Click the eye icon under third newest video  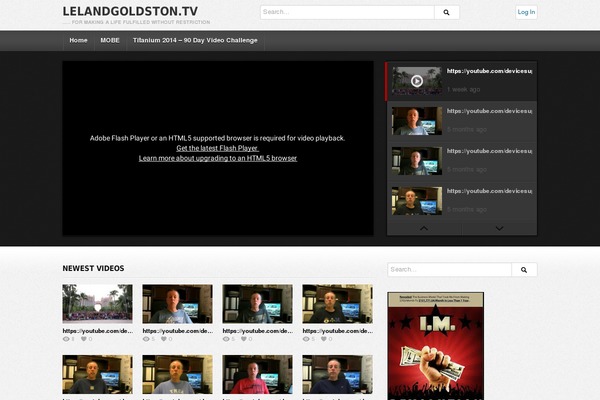[226, 339]
